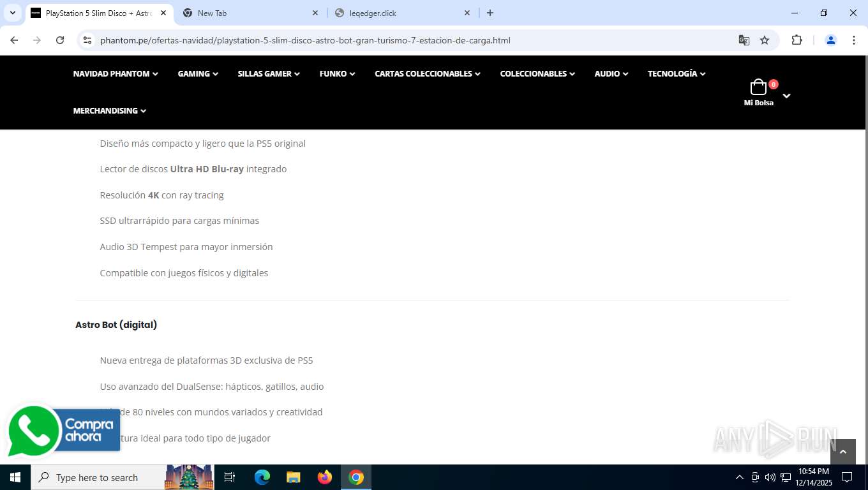Image resolution: width=868 pixels, height=490 pixels.
Task: Open the WhatsApp Compra ahora chat button
Action: (63, 431)
